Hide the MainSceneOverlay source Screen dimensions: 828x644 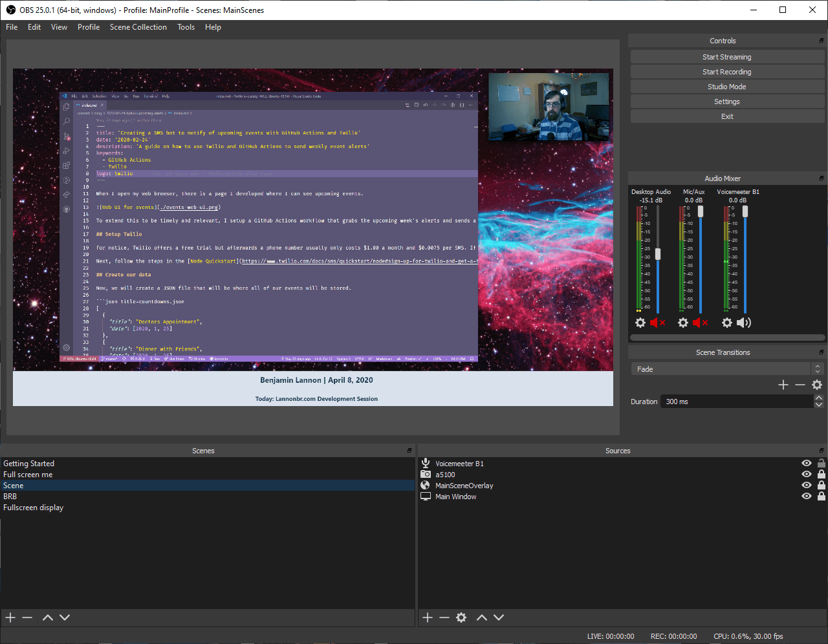coord(807,485)
